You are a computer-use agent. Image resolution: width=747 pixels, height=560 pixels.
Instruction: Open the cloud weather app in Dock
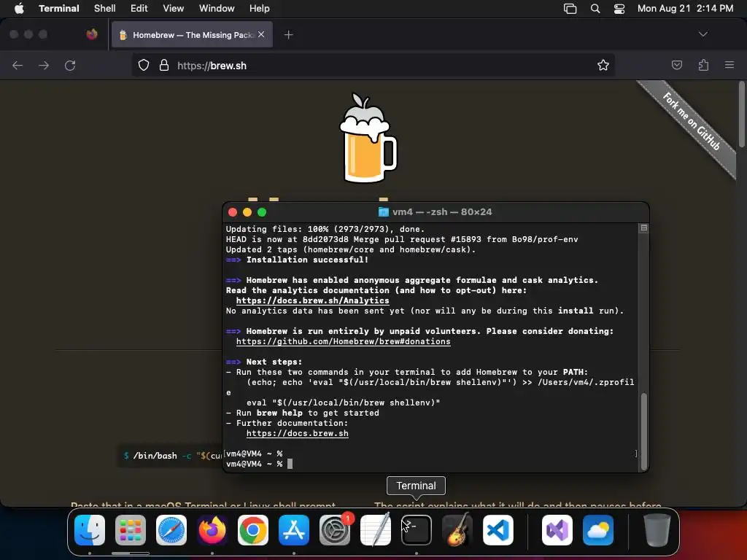click(598, 530)
